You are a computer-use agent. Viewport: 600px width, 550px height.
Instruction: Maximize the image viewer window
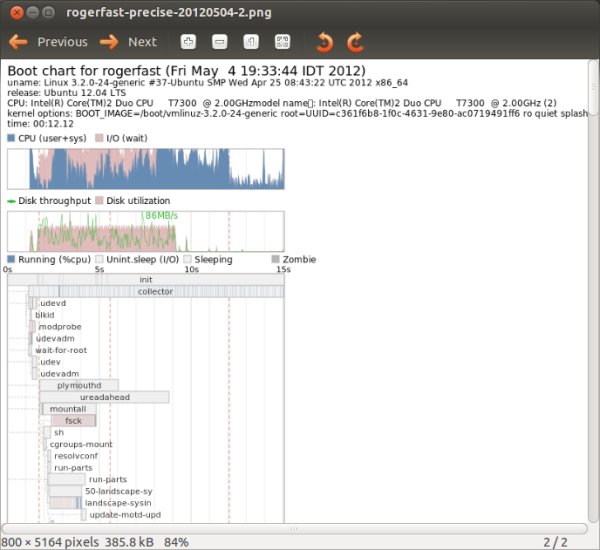[x=49, y=13]
